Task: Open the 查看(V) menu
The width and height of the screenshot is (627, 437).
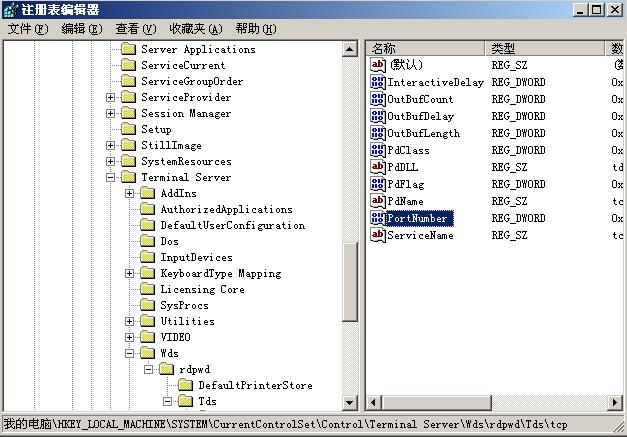Action: 135,29
